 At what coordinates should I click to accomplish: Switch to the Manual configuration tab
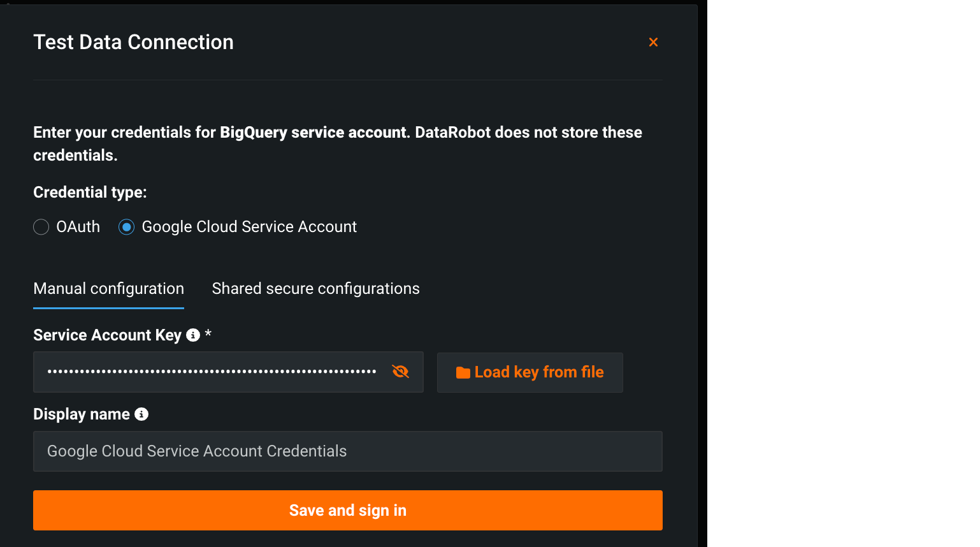coord(108,289)
